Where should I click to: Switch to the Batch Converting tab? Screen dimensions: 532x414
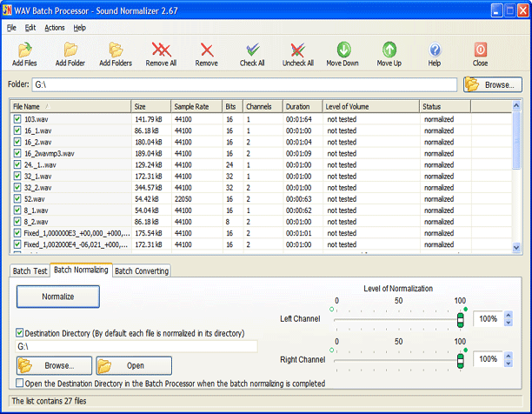tap(142, 270)
